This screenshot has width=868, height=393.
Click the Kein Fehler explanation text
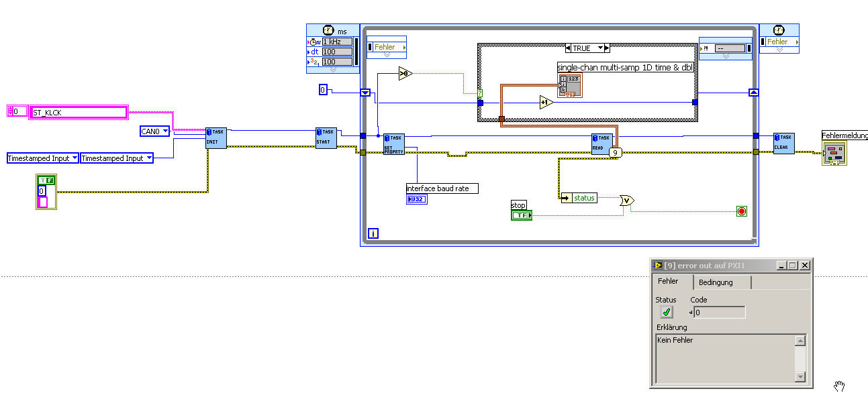point(677,340)
